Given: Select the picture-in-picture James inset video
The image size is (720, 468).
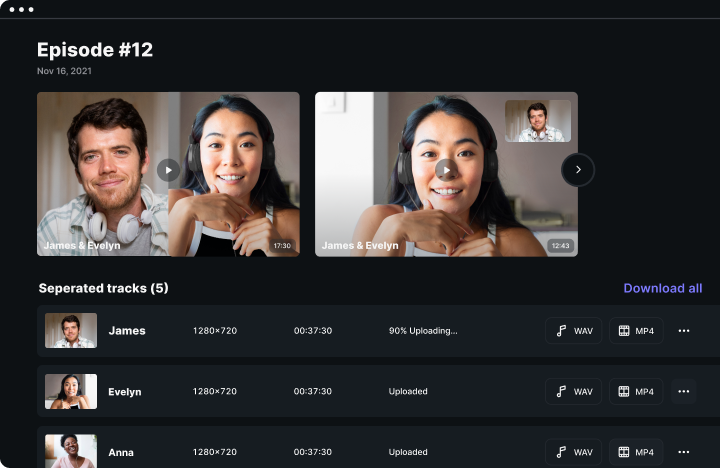Looking at the screenshot, I should tap(538, 121).
